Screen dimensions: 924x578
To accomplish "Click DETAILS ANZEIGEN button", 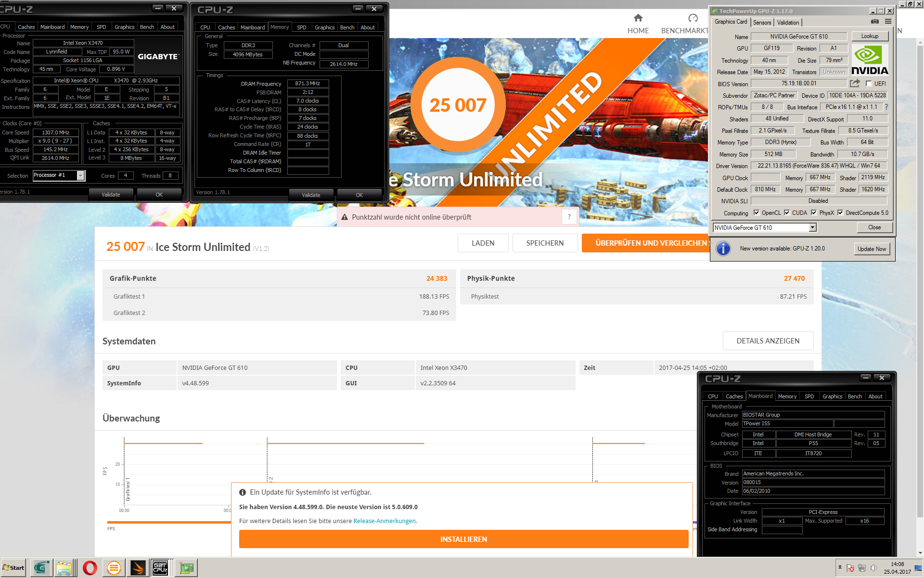I will [768, 341].
